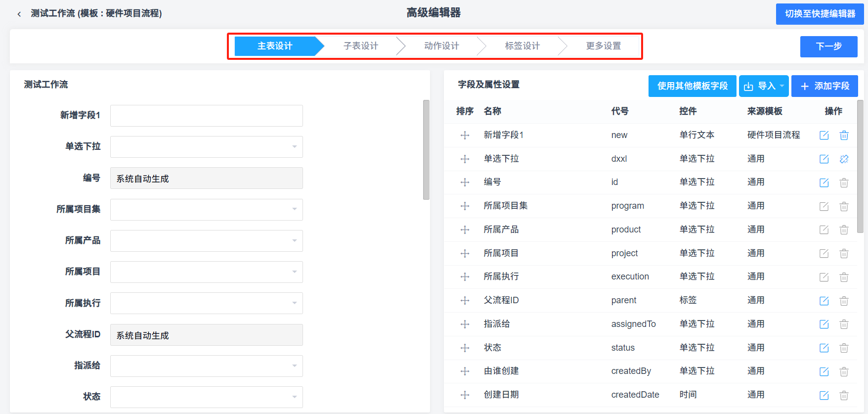The width and height of the screenshot is (868, 414).
Task: Click edit icon for 创建日期 row
Action: tap(824, 395)
